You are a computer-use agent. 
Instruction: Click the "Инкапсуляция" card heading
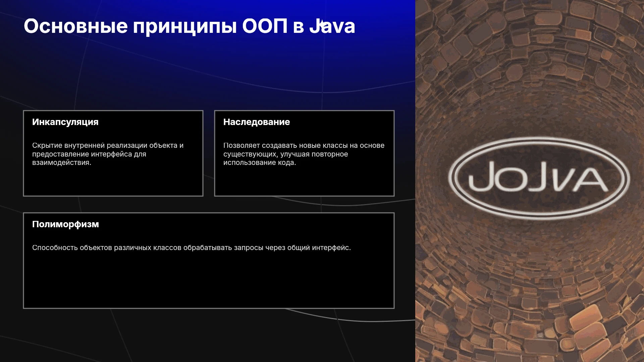65,122
